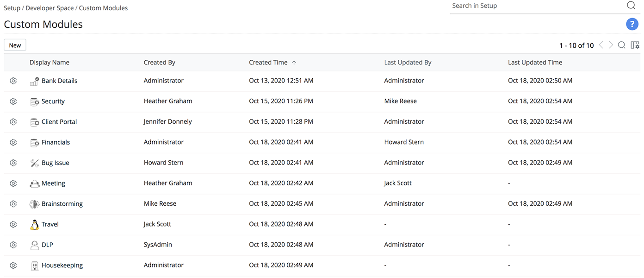The width and height of the screenshot is (644, 278).
Task: Click the Brainstorming module icon
Action: coord(34,204)
